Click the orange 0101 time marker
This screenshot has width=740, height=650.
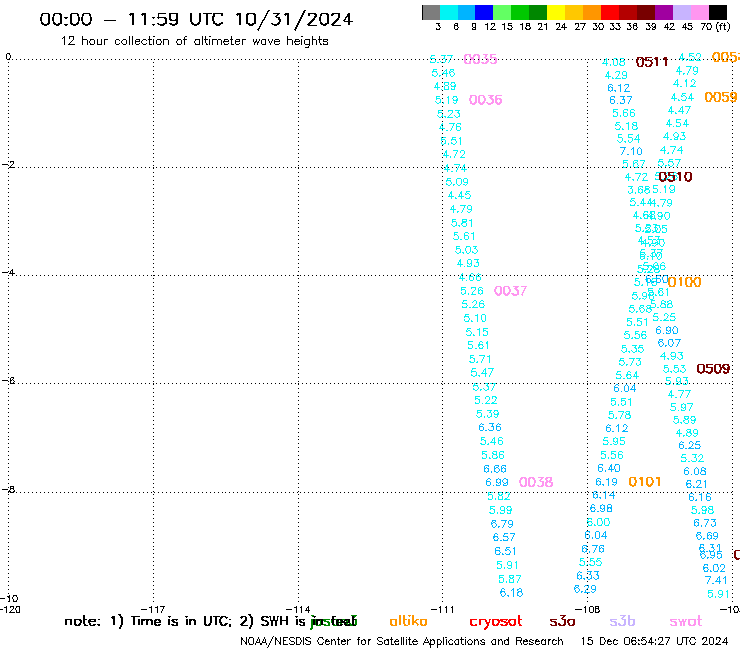pos(645,482)
